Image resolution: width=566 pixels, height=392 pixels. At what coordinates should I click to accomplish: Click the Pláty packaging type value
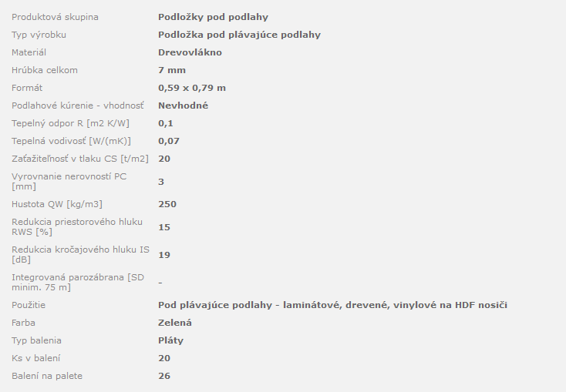[170, 340]
